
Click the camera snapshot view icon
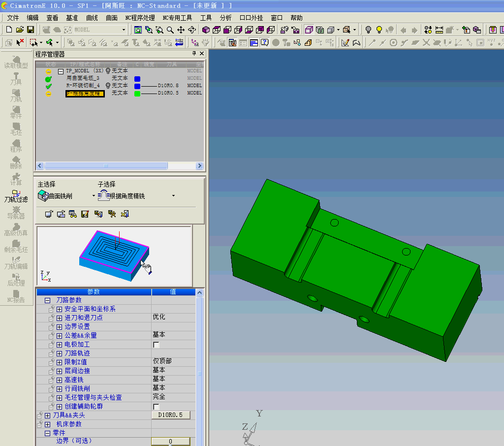pos(295,30)
